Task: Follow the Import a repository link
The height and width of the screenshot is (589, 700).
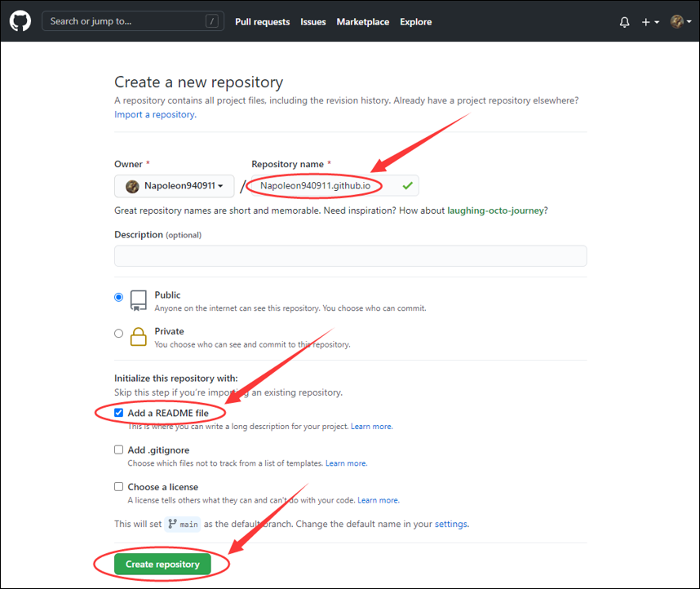Action: [x=154, y=115]
